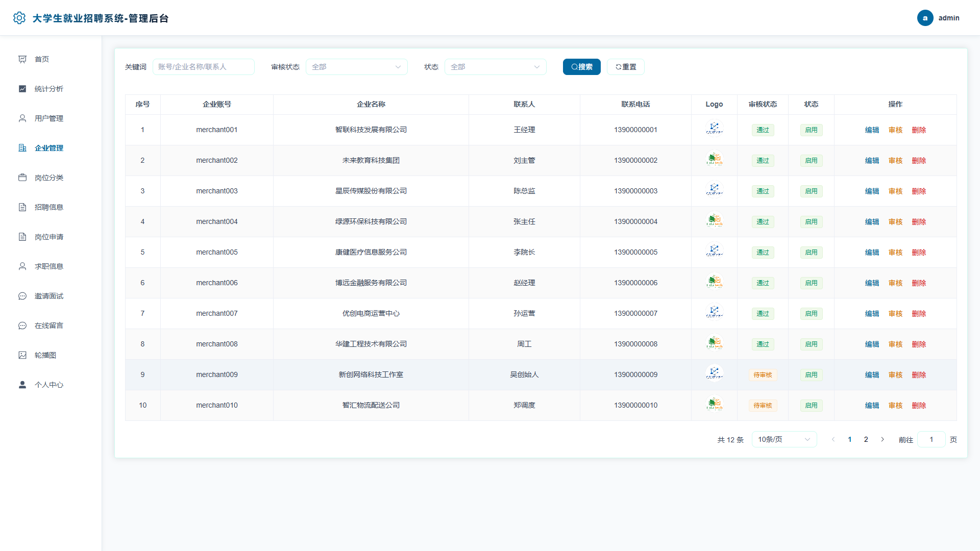Expand the 状态 filter dropdown
Screen dimensions: 980x551
pos(495,67)
